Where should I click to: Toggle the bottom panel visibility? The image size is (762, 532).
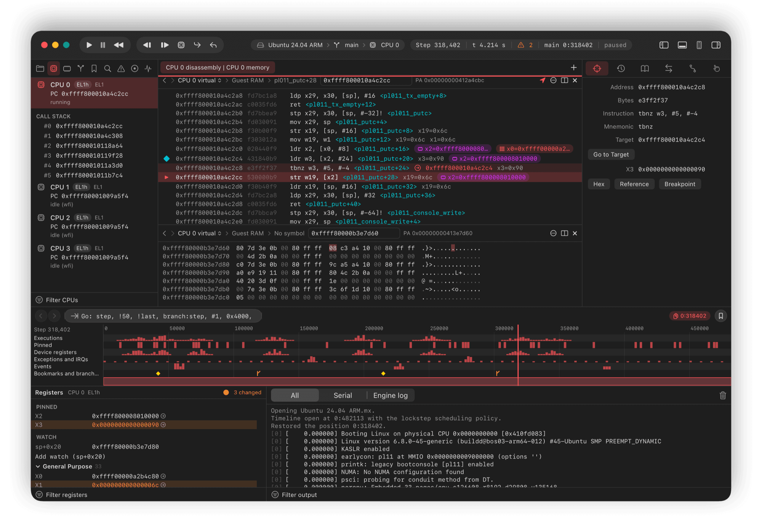tap(682, 45)
